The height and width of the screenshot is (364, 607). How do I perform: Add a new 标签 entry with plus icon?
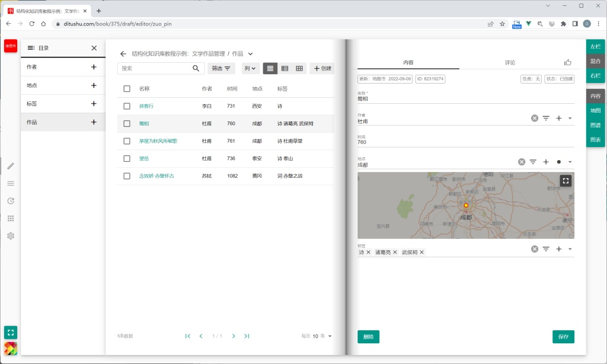[94, 104]
